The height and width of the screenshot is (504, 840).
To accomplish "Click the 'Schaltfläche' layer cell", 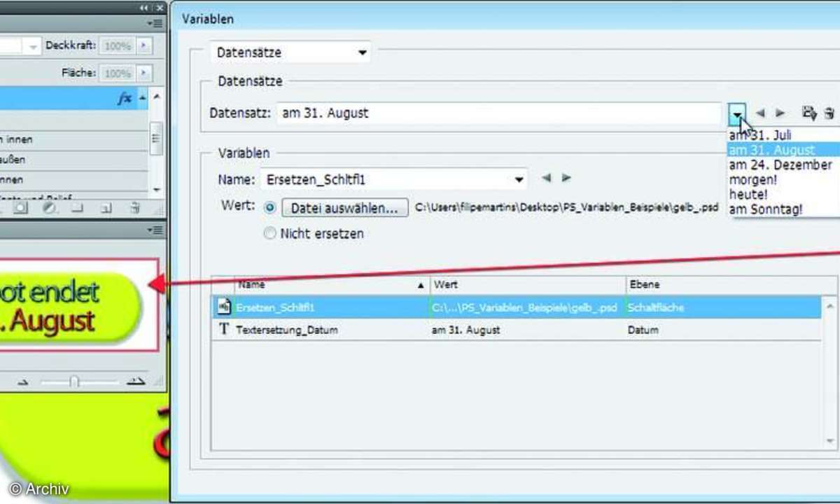I will pos(656,307).
